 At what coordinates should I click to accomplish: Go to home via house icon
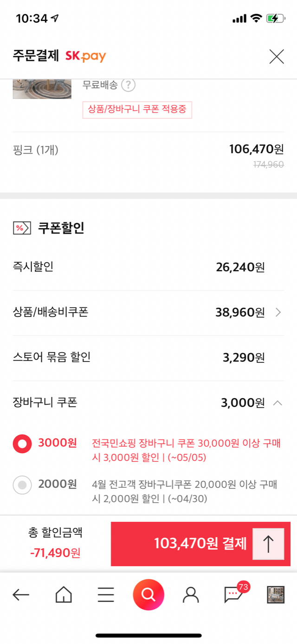point(64,594)
